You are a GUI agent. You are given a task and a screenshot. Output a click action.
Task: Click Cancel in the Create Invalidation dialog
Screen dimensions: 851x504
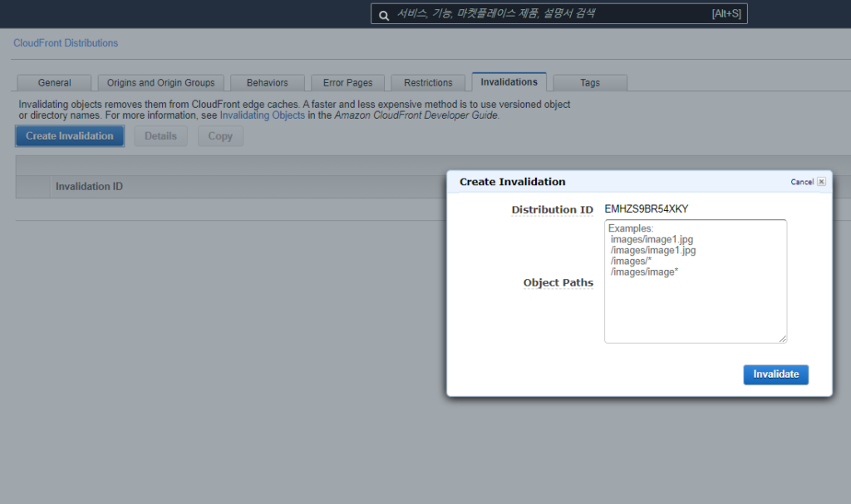pyautogui.click(x=802, y=182)
